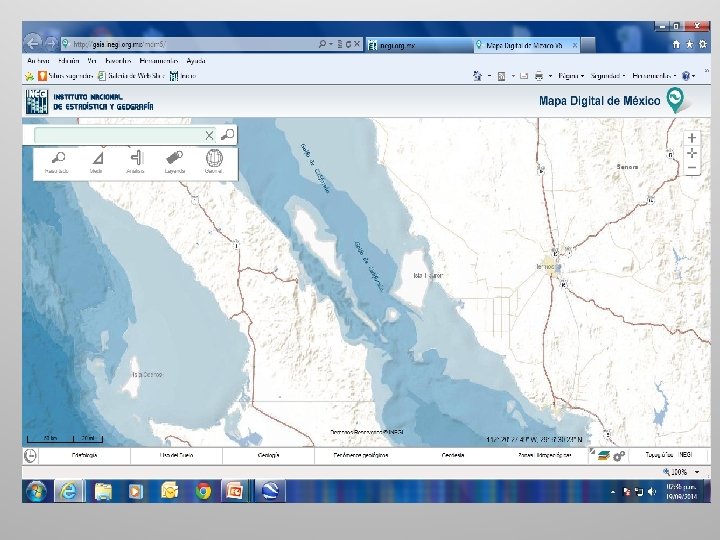Open the 100% zoom level dropdown
This screenshot has height=540, width=720.
(697, 472)
